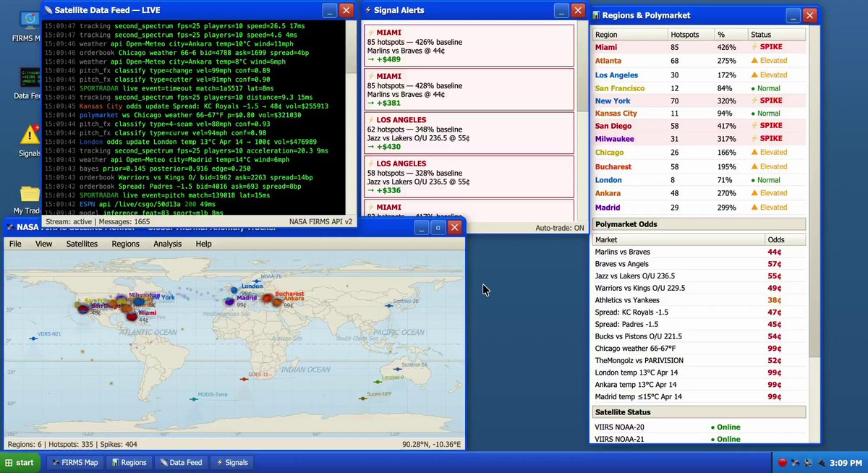Click the red record icon in system tray

(783, 462)
